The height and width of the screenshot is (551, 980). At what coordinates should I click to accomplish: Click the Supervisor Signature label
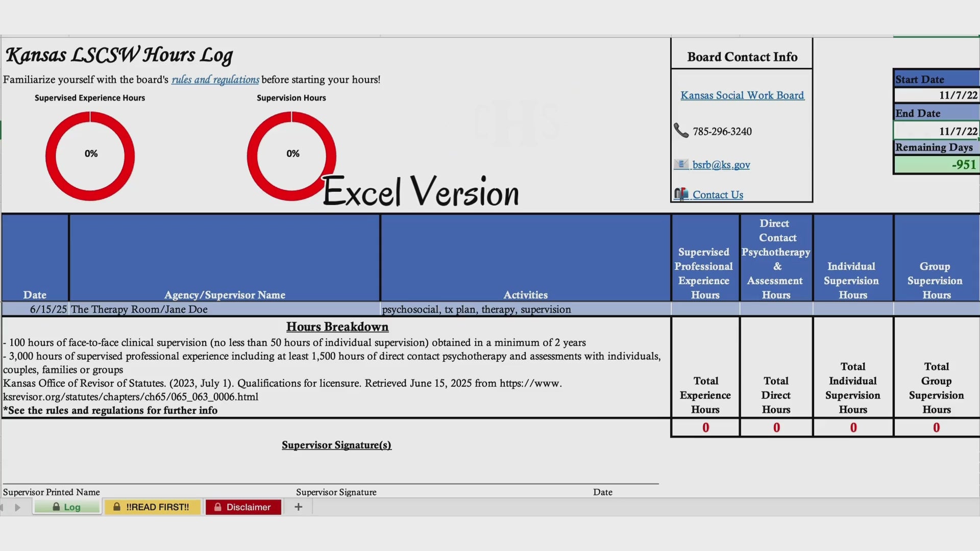336,492
